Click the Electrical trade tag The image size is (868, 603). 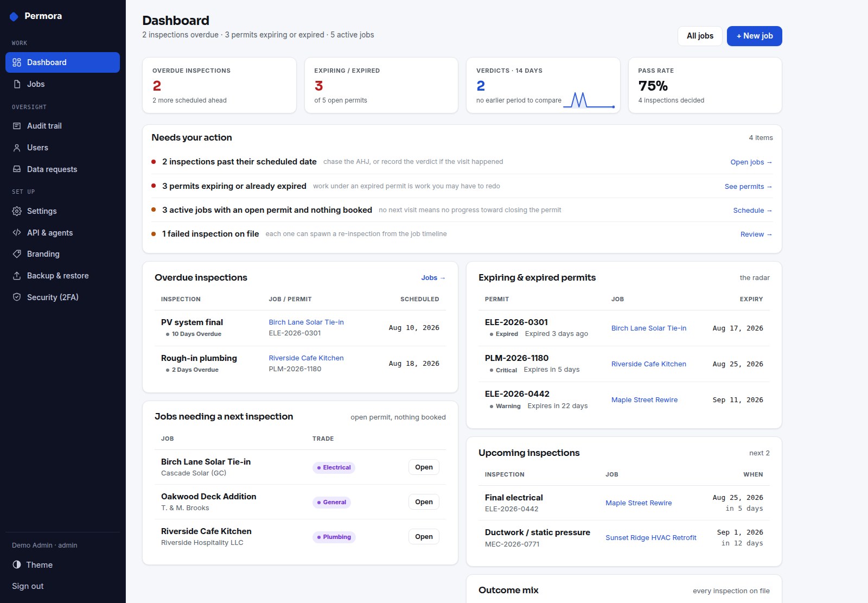click(x=334, y=467)
